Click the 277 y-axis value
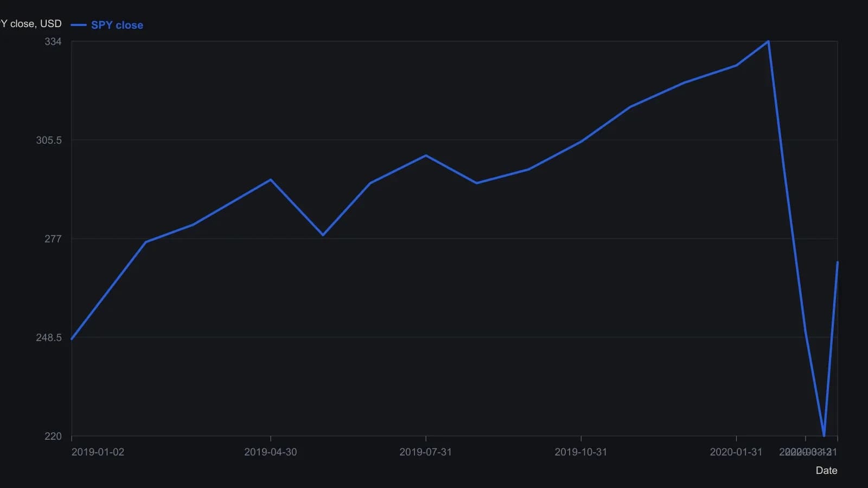This screenshot has width=868, height=488. point(53,239)
